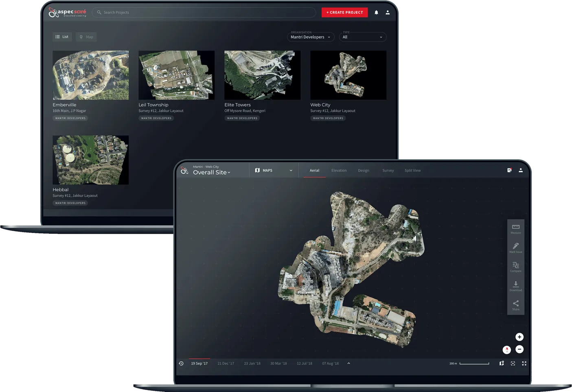Click the timeline history clock icon
The height and width of the screenshot is (392, 572).
pos(181,364)
